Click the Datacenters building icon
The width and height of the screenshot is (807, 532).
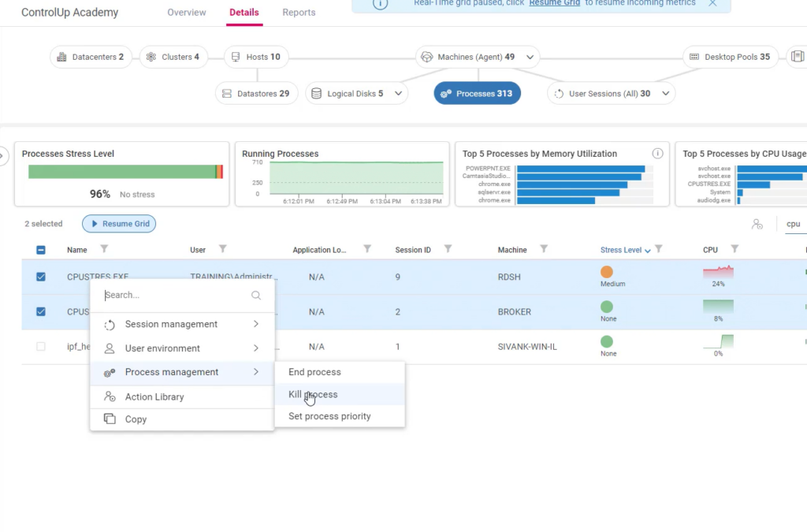(62, 57)
